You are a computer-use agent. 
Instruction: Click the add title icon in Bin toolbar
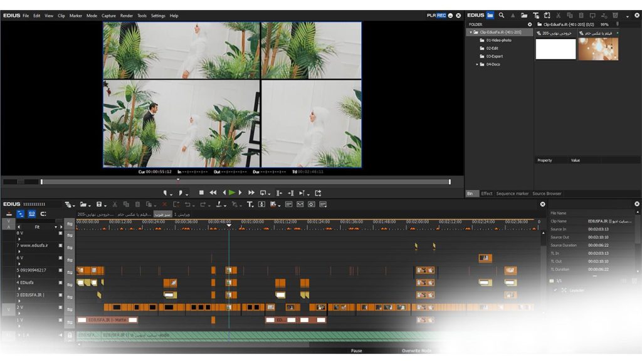[535, 15]
